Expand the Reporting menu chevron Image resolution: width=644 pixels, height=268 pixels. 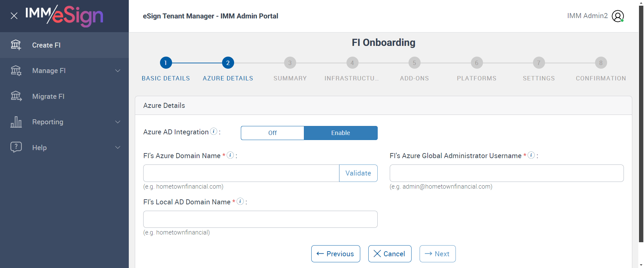[118, 122]
